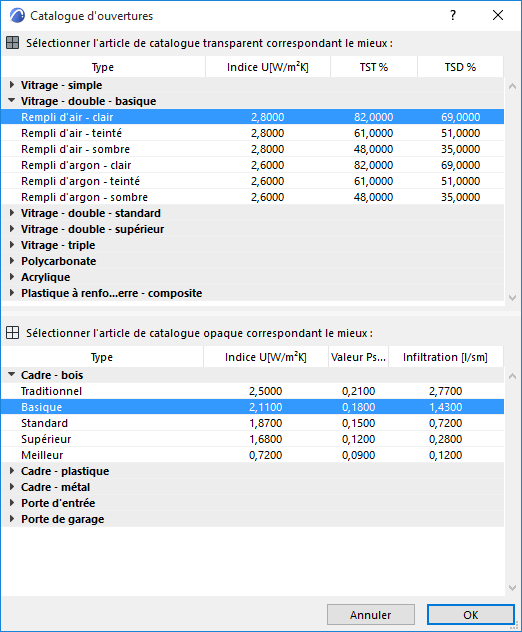Click the transparent catalog grid icon
The height and width of the screenshot is (632, 522).
coord(12,43)
